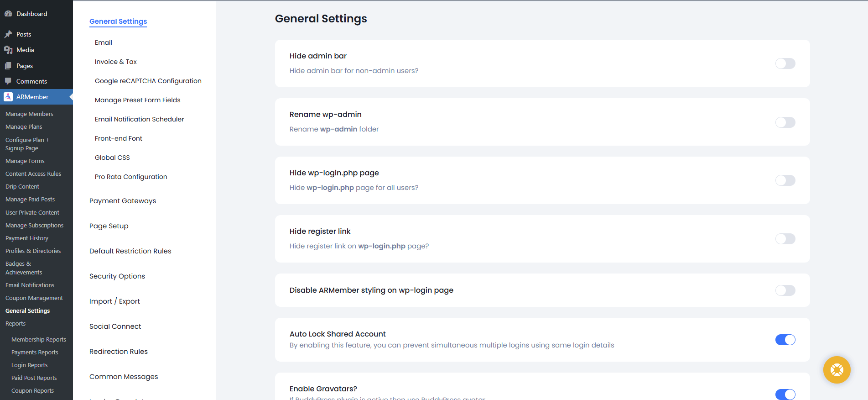868x400 pixels.
Task: Click the Comments bubble icon
Action: (x=8, y=81)
